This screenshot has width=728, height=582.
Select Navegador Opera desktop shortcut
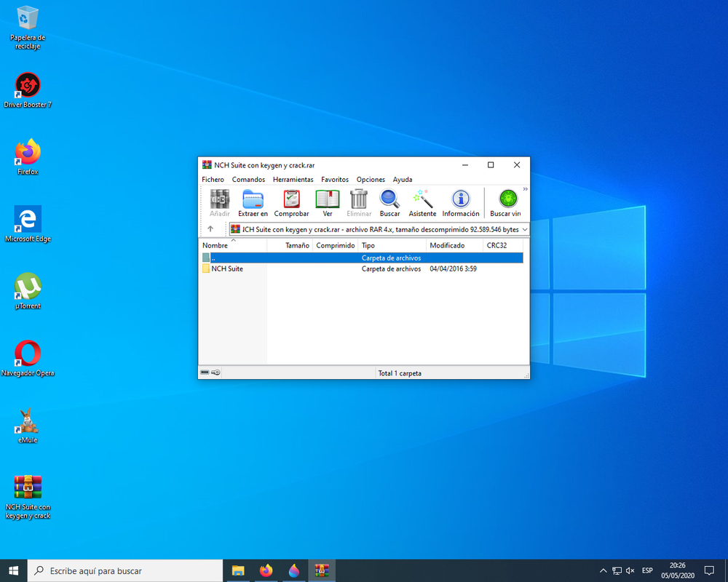click(28, 359)
